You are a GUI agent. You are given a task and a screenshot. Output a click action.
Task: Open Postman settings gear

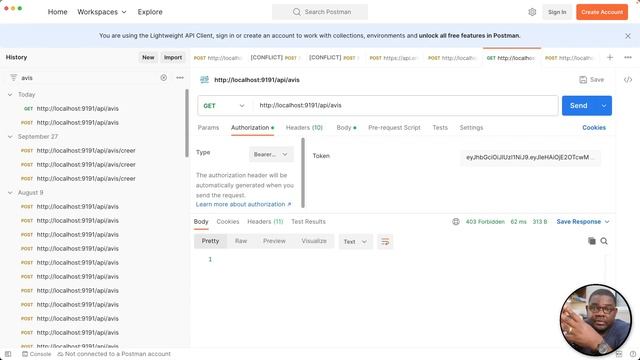(532, 12)
